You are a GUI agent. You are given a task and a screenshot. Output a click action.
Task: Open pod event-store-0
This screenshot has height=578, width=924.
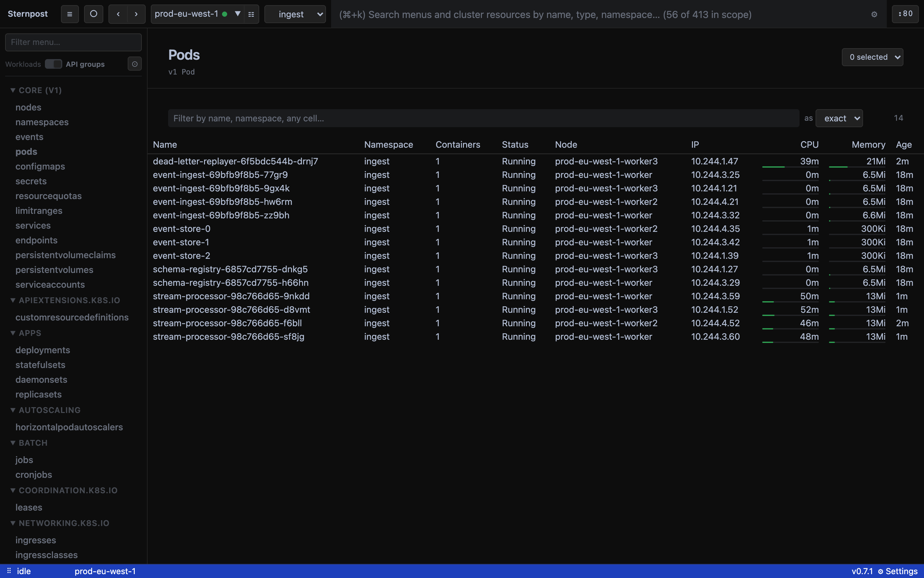[181, 228]
